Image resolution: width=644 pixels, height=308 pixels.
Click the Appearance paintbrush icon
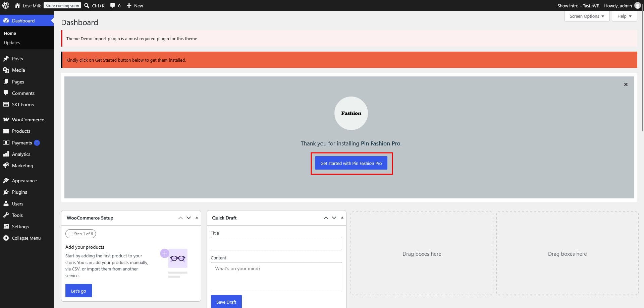click(6, 181)
